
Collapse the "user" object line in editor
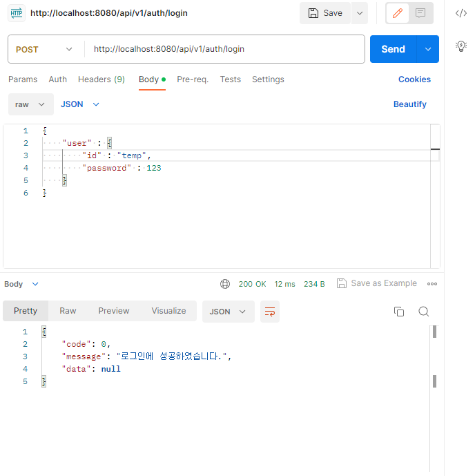[87, 143]
